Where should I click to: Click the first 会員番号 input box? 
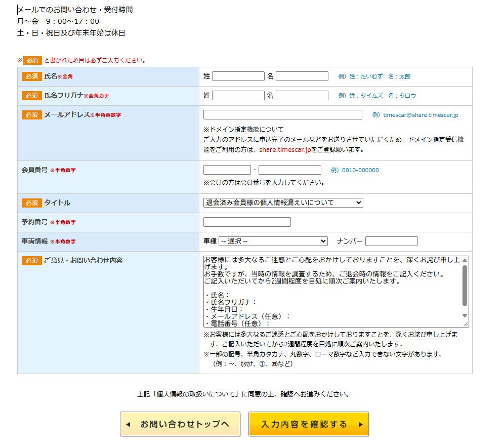coord(227,170)
